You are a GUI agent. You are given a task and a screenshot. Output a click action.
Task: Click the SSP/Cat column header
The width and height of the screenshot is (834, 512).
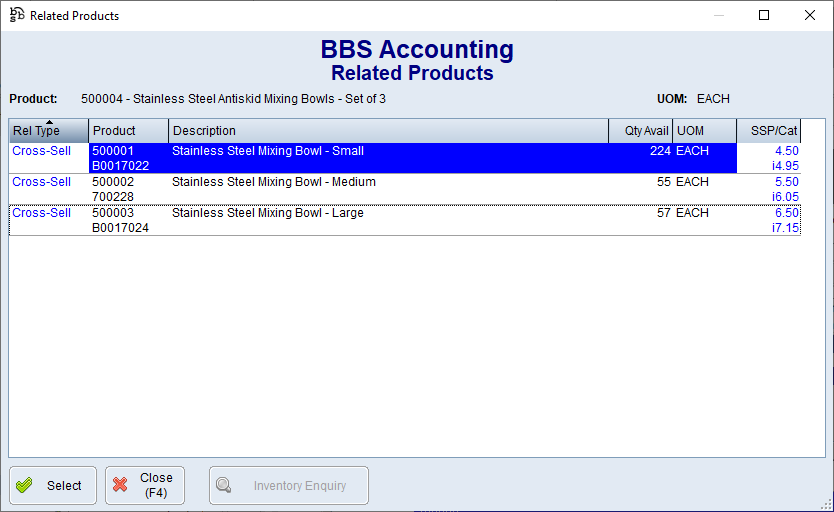click(x=769, y=131)
